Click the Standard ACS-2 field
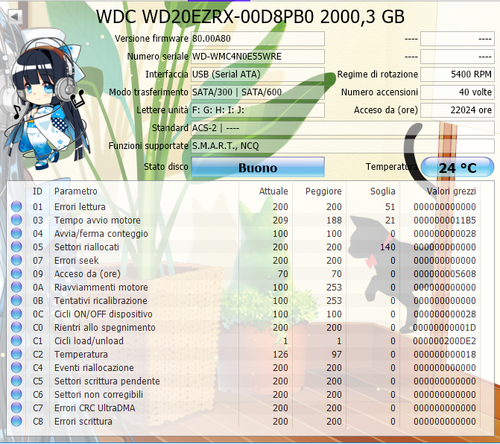Viewport: 500px width, 444px height. (342, 128)
